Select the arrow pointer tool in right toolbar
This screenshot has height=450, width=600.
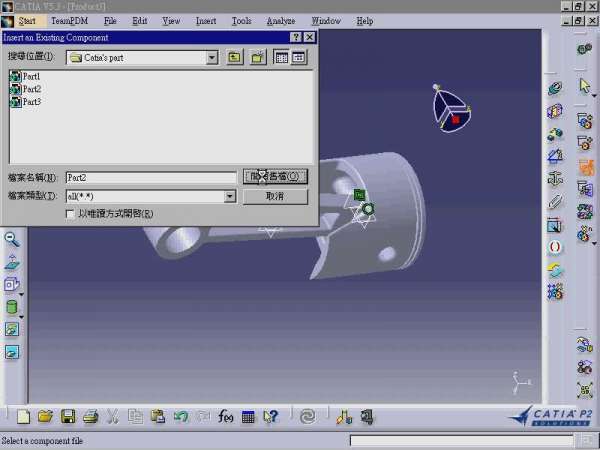click(585, 87)
